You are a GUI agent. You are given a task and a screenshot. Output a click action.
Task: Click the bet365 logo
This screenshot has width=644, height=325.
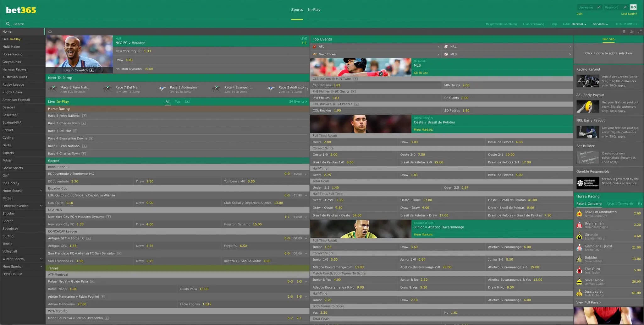(x=21, y=10)
